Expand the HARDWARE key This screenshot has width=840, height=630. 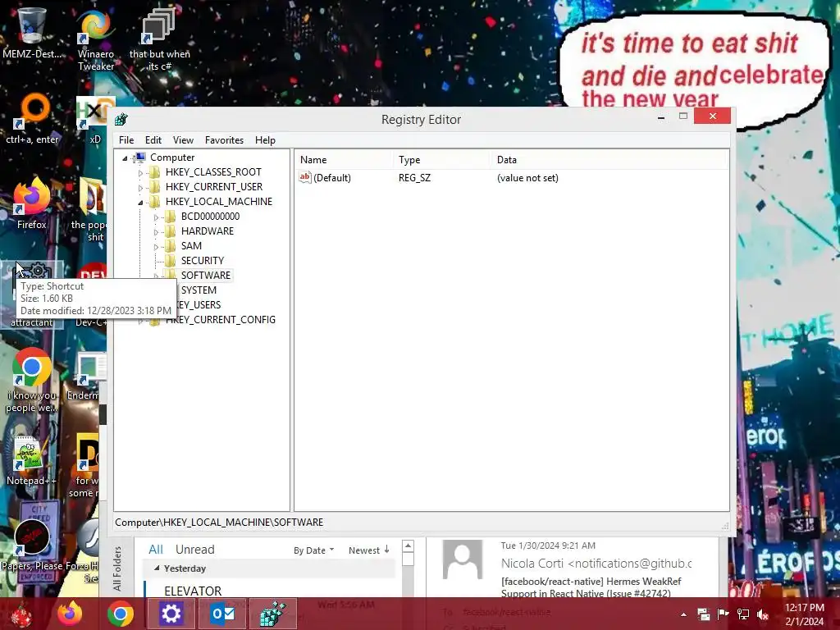156,232
